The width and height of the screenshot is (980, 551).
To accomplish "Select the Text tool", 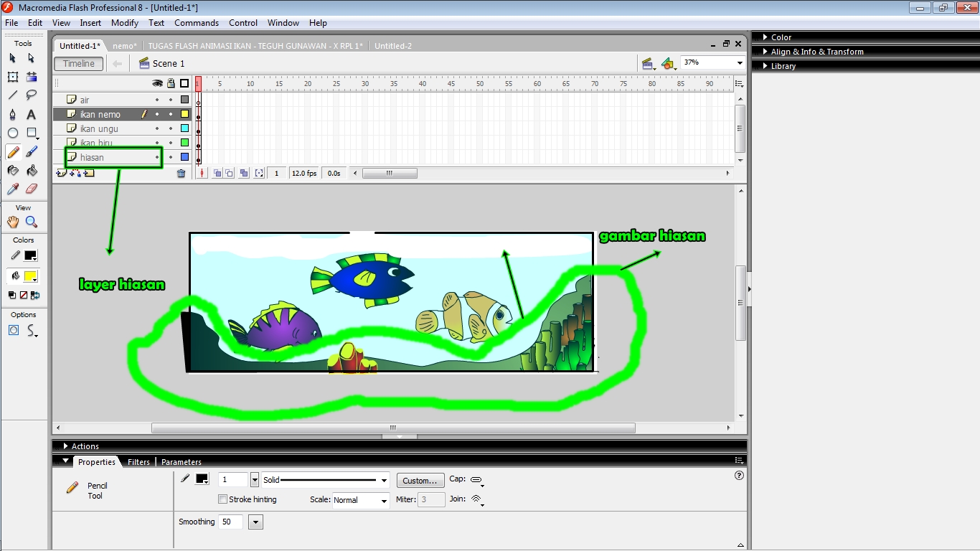I will point(32,115).
